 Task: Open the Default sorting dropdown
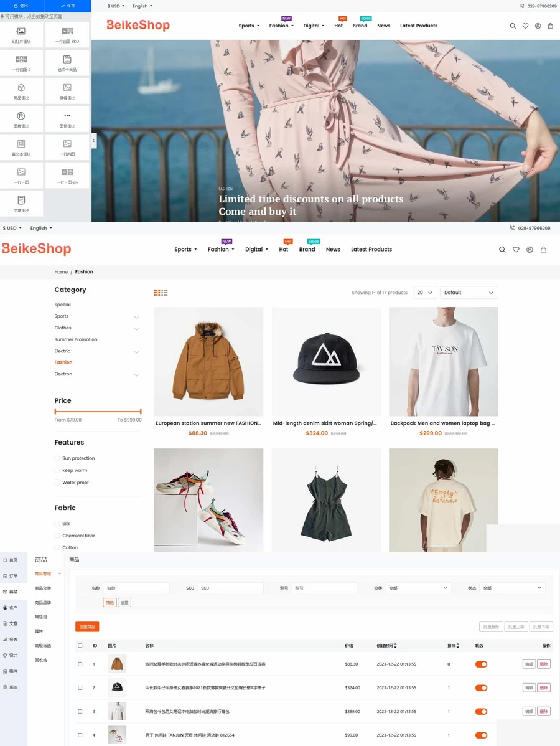point(469,292)
